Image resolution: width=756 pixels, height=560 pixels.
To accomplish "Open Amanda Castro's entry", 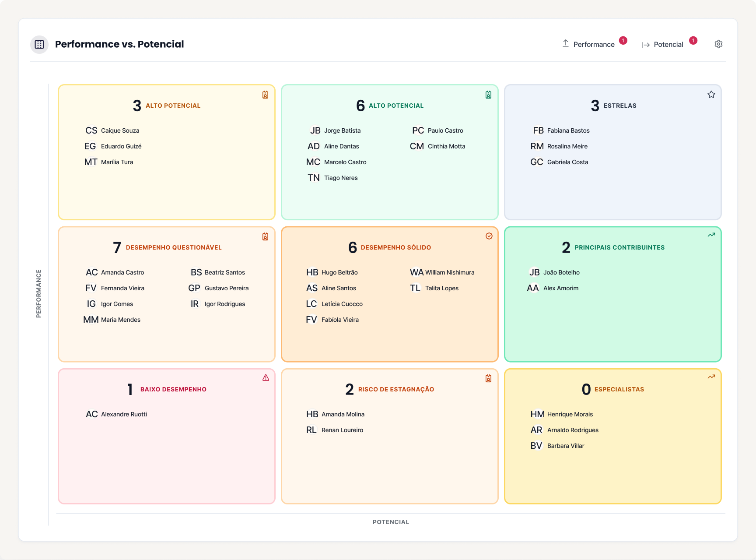I will click(115, 272).
